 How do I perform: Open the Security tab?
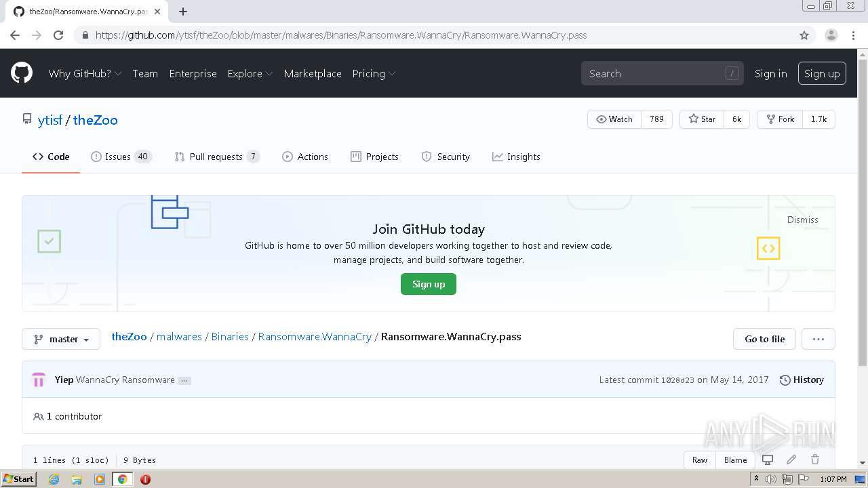(x=446, y=157)
